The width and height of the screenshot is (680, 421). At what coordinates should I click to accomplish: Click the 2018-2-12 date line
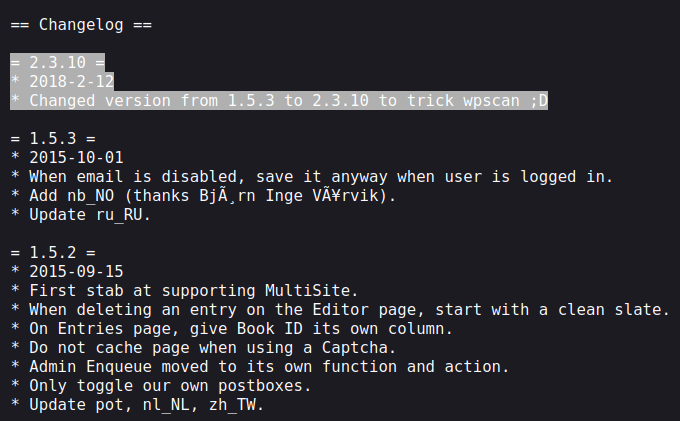[x=62, y=82]
